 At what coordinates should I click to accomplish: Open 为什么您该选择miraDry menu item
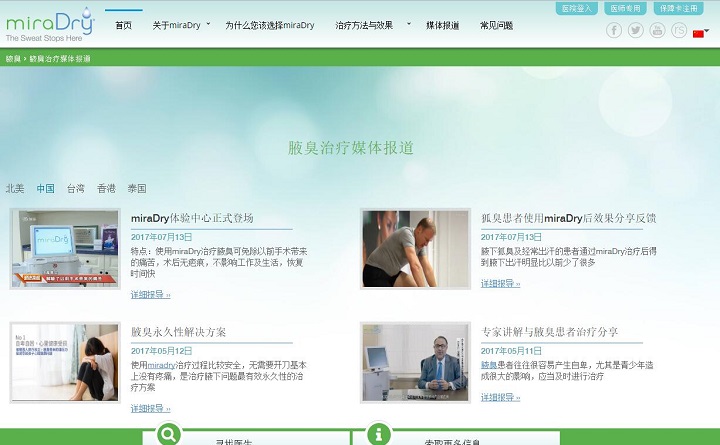tap(270, 25)
